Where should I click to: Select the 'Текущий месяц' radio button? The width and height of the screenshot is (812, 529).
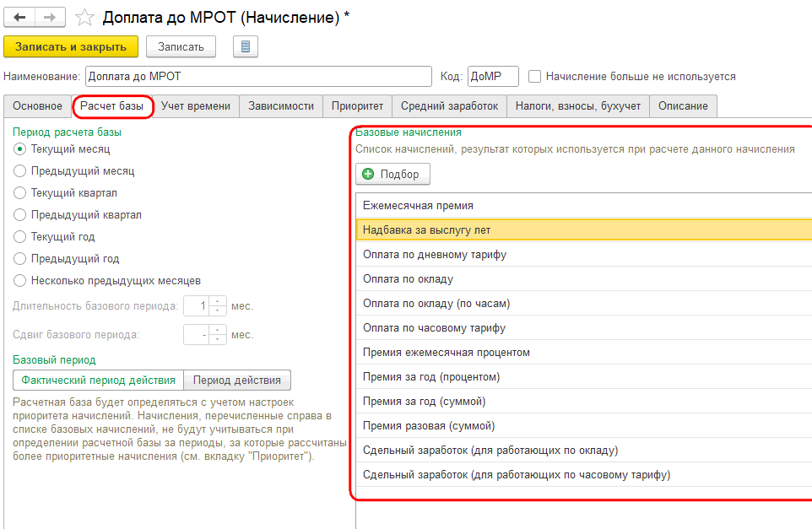tap(19, 149)
